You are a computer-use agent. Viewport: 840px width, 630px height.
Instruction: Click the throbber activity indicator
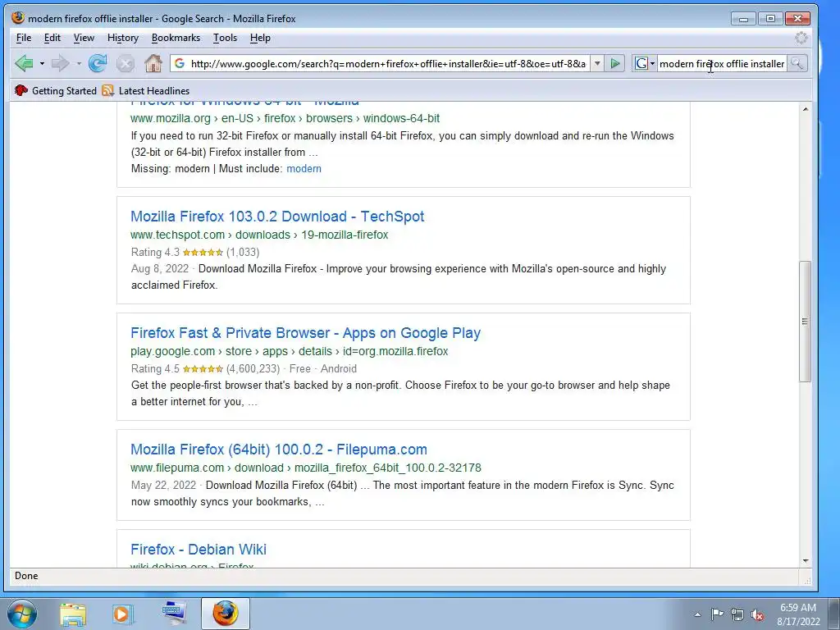(x=801, y=38)
